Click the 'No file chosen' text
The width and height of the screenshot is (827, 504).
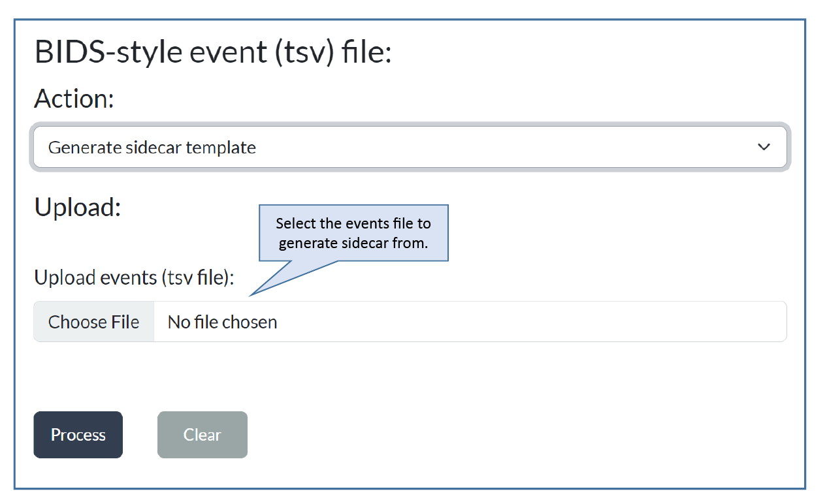pyautogui.click(x=222, y=322)
